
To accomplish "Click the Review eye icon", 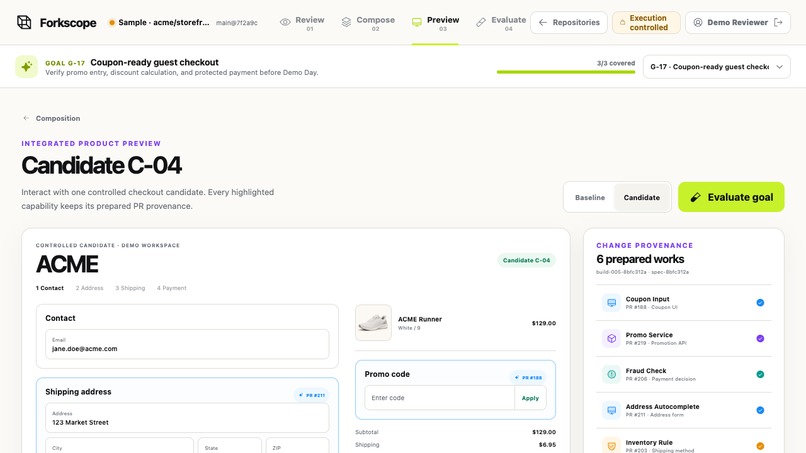I will (285, 22).
